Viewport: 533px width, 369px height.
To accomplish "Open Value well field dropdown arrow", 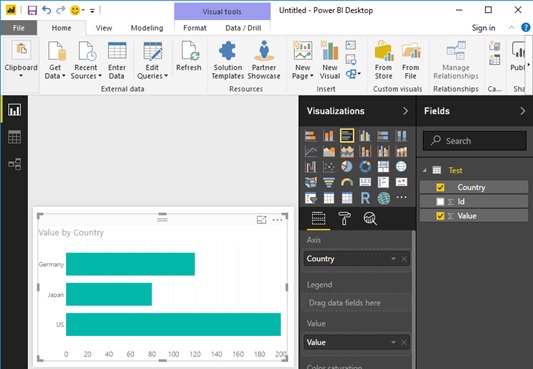I will [393, 342].
